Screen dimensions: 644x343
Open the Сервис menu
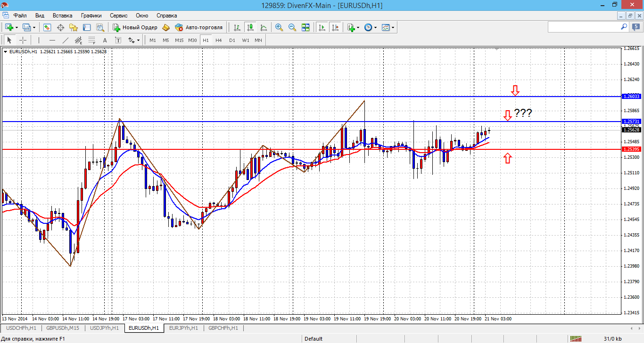click(118, 15)
